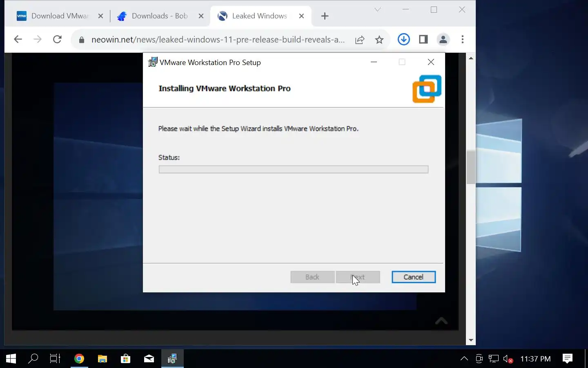
Task: Open the clock showing 11:37 PM
Action: (535, 359)
